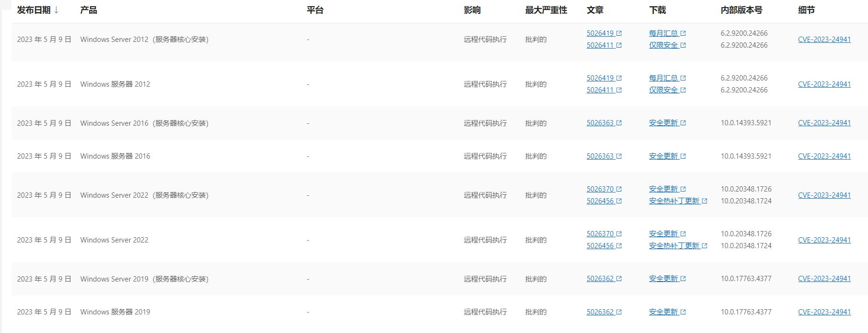Screen dimensions: 868x333
Task: Click external icon beside 5026411, Windows 服务器 2012 row
Action: point(619,90)
